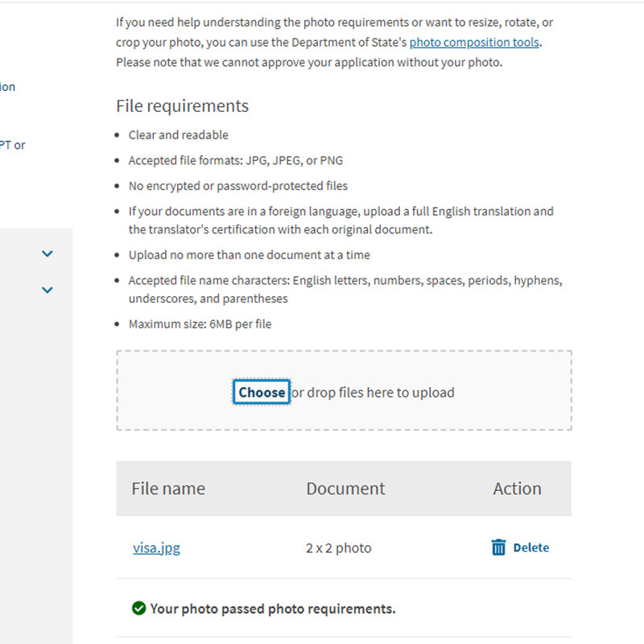Expand the upper sidebar chevron
Image resolution: width=644 pixels, height=644 pixels.
[47, 254]
